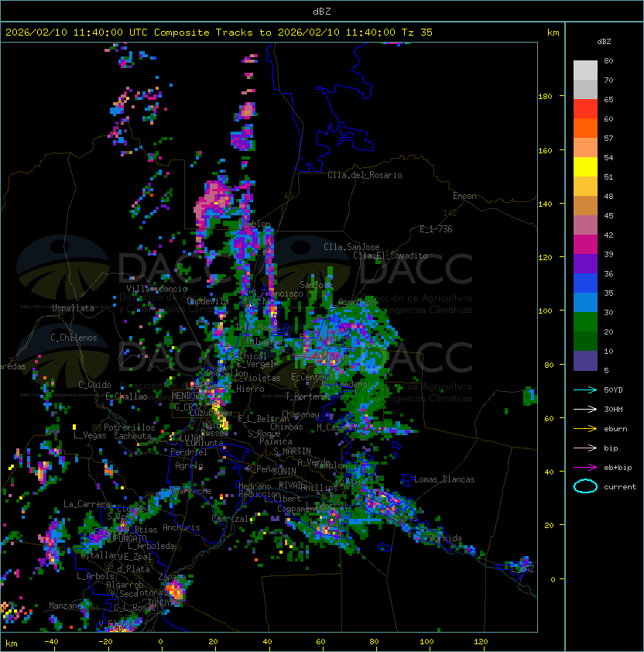The width and height of the screenshot is (644, 652).
Task: Click the '180' tick on the vertical axis
Action: point(545,97)
